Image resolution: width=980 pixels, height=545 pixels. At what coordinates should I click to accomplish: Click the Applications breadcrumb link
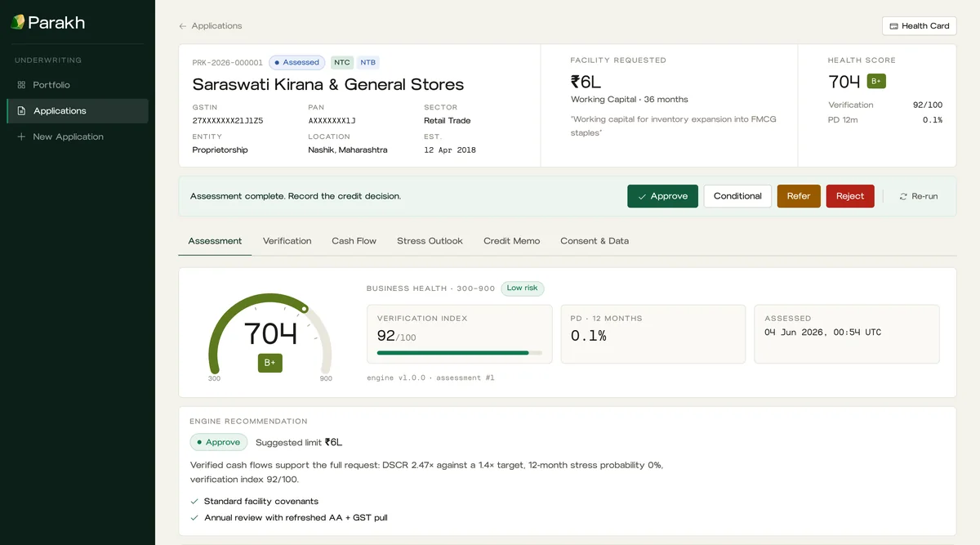point(216,26)
